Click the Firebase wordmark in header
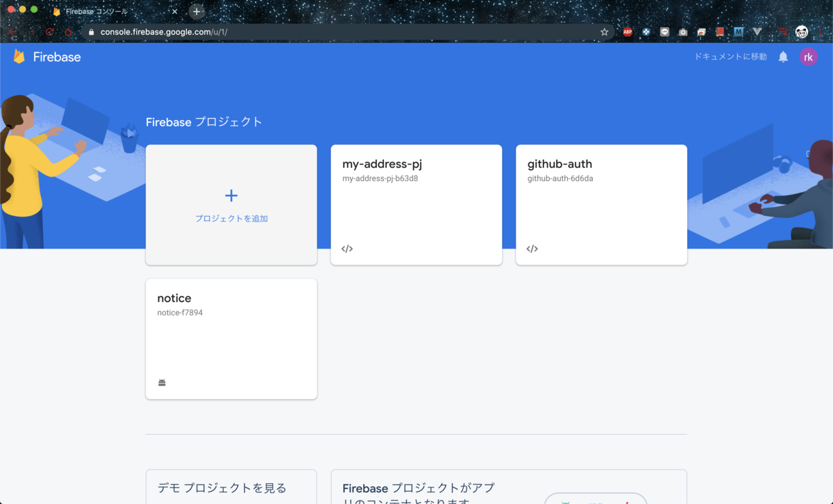The height and width of the screenshot is (504, 833). click(57, 57)
